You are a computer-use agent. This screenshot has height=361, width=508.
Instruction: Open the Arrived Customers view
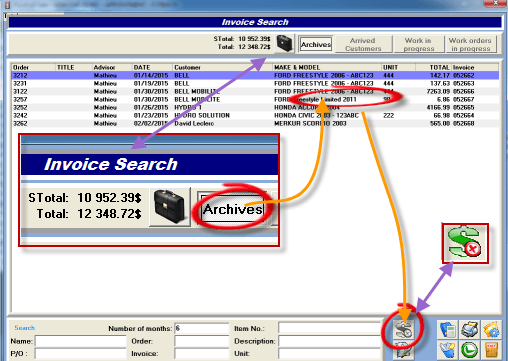[363, 44]
